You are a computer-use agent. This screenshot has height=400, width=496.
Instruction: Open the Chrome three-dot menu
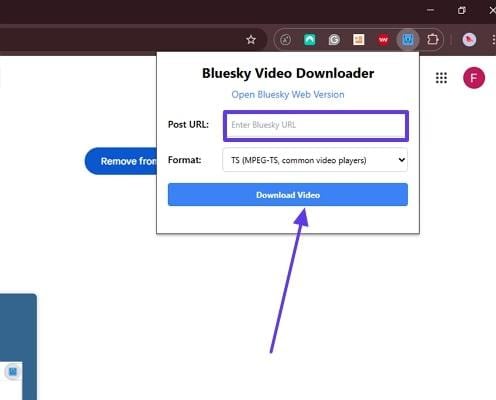coord(493,40)
